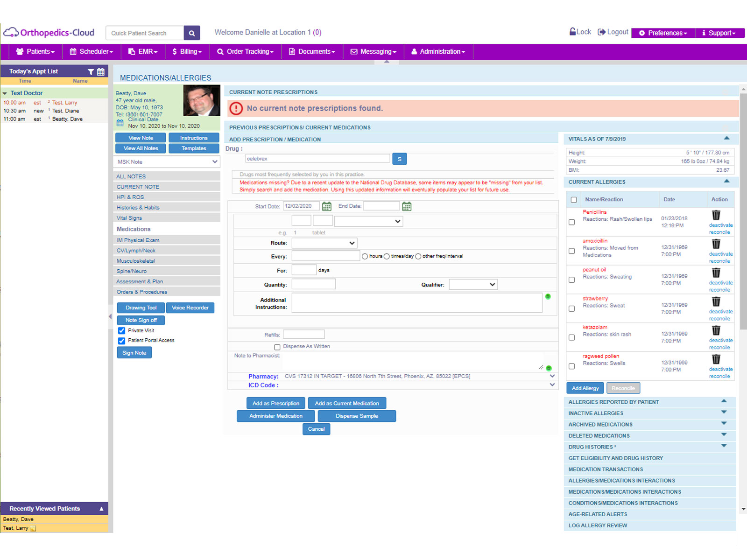Open the Billing menu
The width and height of the screenshot is (747, 560).
point(187,51)
